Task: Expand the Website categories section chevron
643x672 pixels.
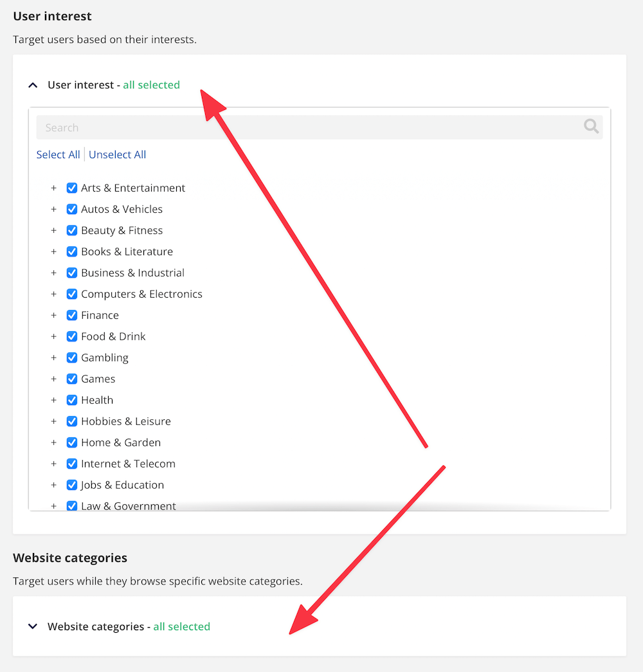Action: tap(33, 626)
